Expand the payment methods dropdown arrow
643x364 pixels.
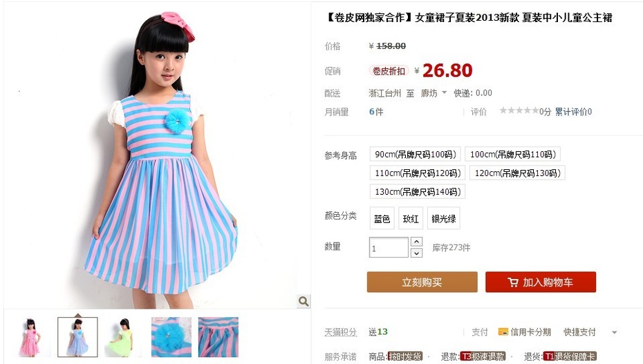pos(614,332)
